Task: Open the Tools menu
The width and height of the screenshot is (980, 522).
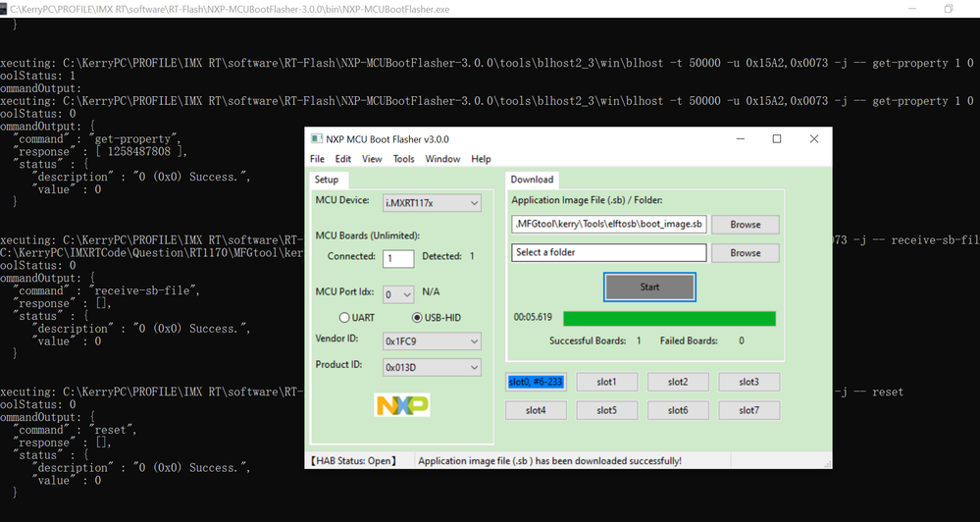Action: (x=404, y=159)
